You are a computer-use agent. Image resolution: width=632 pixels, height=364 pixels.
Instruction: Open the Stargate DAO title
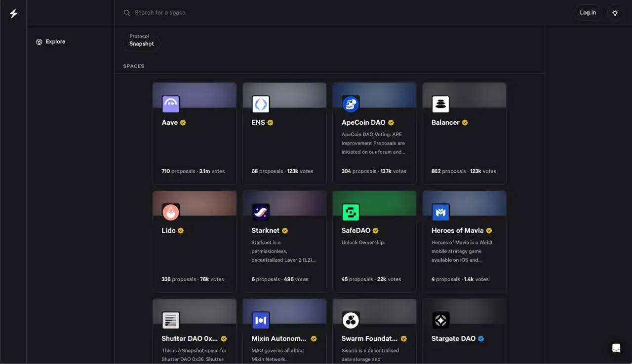tap(454, 339)
